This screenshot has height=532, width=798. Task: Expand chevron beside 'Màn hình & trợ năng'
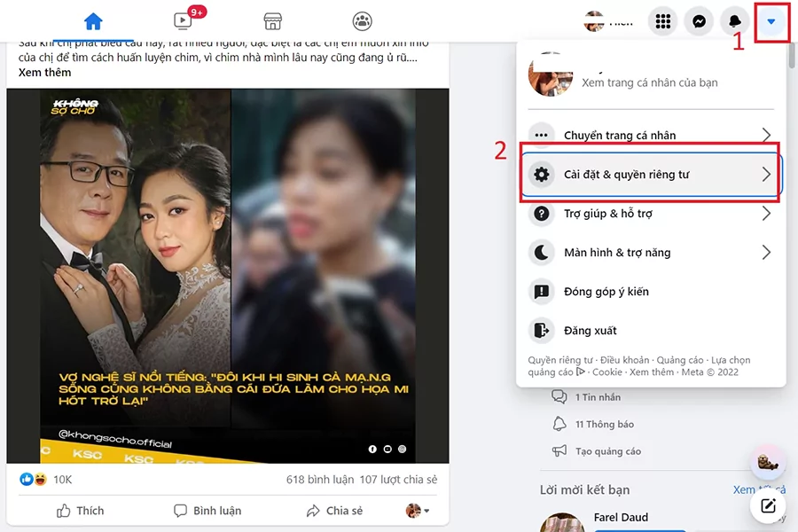click(x=766, y=253)
